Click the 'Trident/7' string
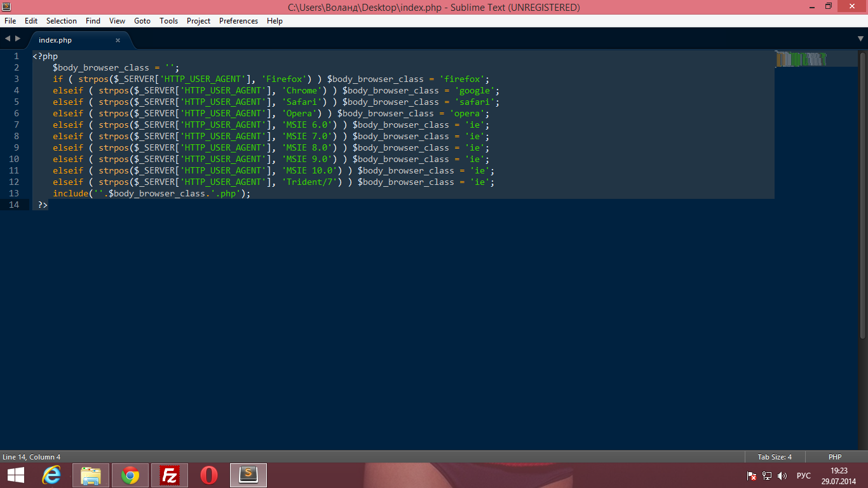The image size is (868, 488). (x=309, y=182)
